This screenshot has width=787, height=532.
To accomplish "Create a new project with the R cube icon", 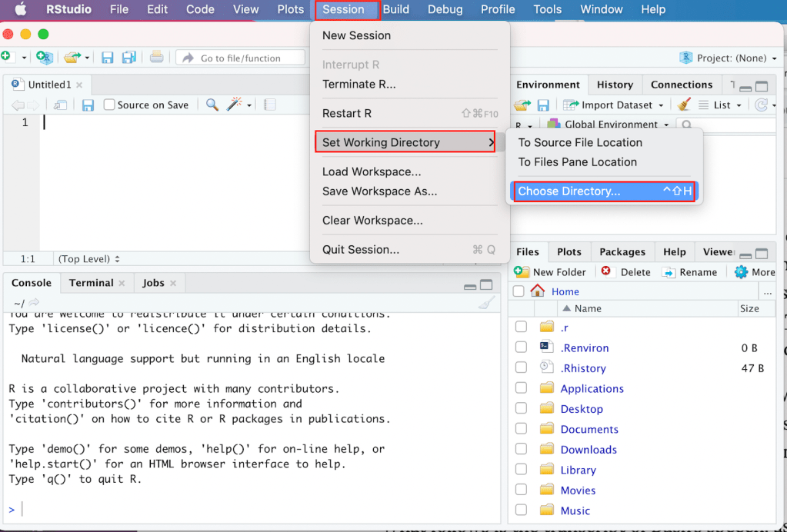I will [x=45, y=58].
